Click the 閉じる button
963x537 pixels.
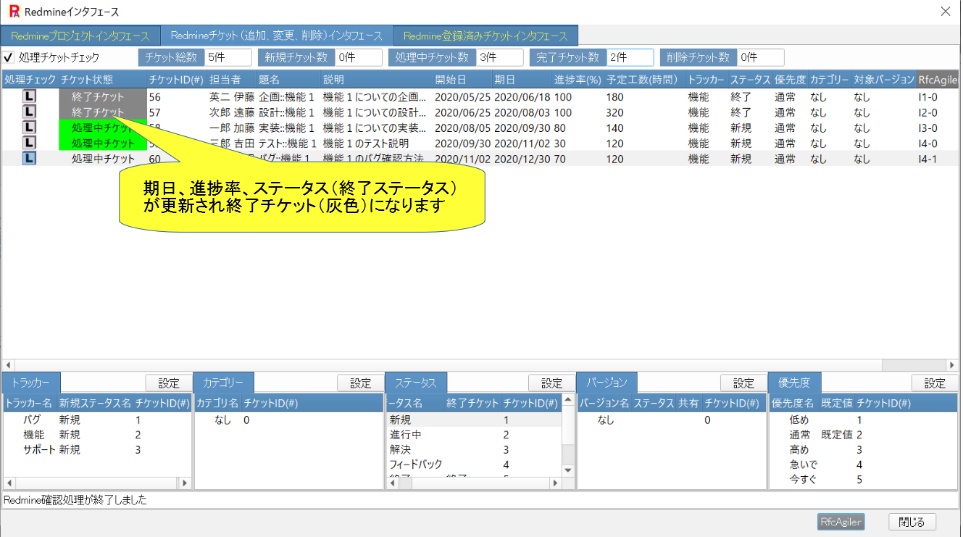pos(911,522)
